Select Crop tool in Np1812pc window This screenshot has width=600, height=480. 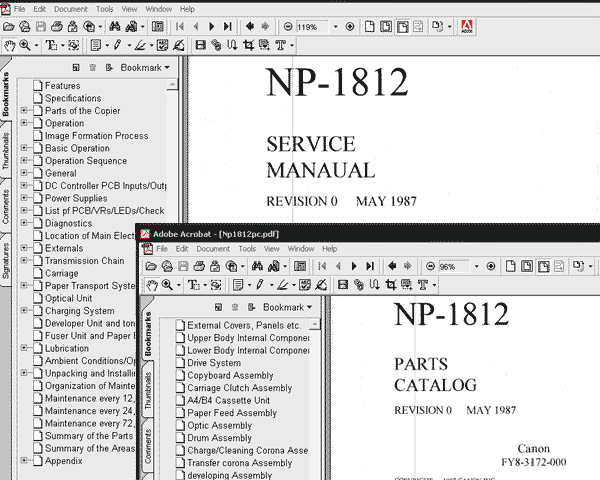pyautogui.click(x=391, y=285)
